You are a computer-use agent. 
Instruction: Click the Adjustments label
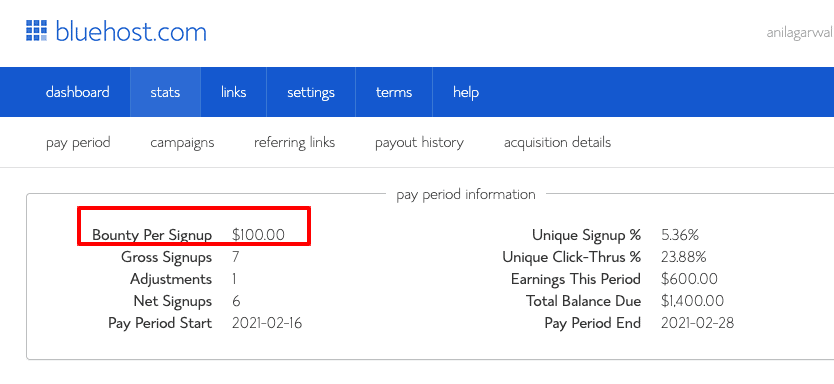171,279
